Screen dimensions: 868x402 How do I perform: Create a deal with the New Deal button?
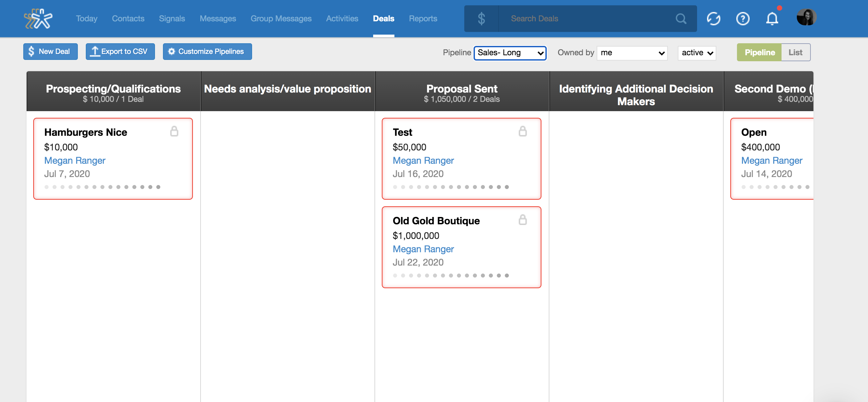click(x=50, y=51)
